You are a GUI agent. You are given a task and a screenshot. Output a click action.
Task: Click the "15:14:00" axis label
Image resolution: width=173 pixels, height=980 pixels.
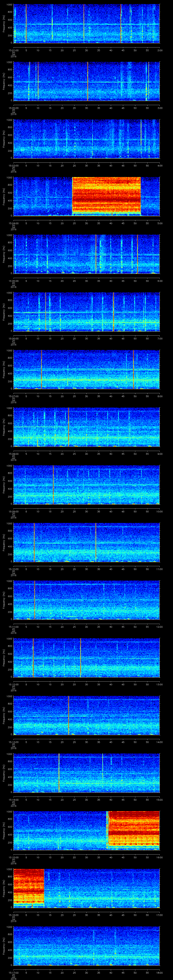tap(13, 800)
